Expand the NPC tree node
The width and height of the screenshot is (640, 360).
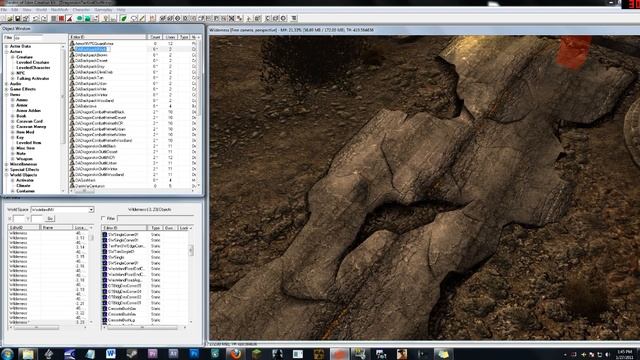[13, 73]
